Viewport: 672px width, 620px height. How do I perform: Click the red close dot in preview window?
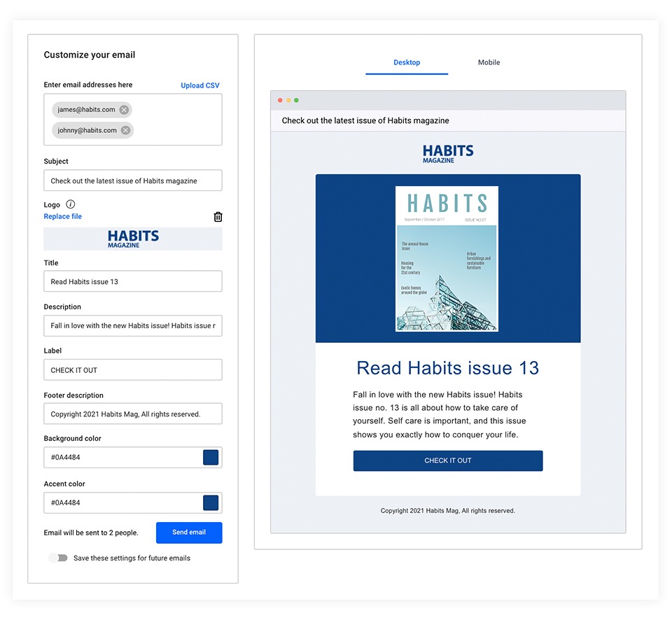[x=280, y=100]
